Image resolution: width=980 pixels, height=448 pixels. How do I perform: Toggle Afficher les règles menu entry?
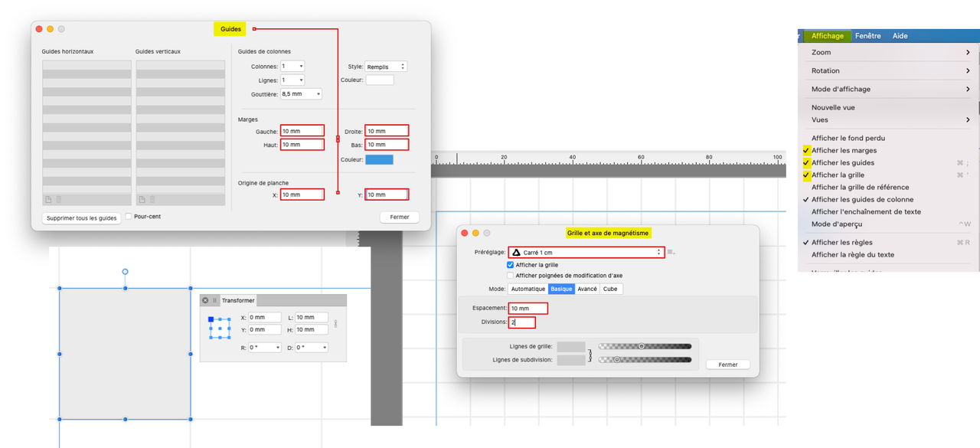tap(841, 242)
